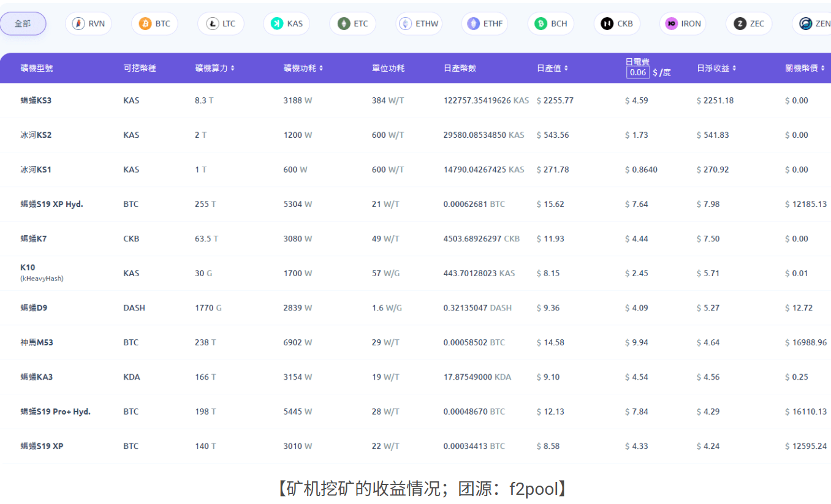Sort by 礦機算力 column
The width and height of the screenshot is (831, 504).
214,68
